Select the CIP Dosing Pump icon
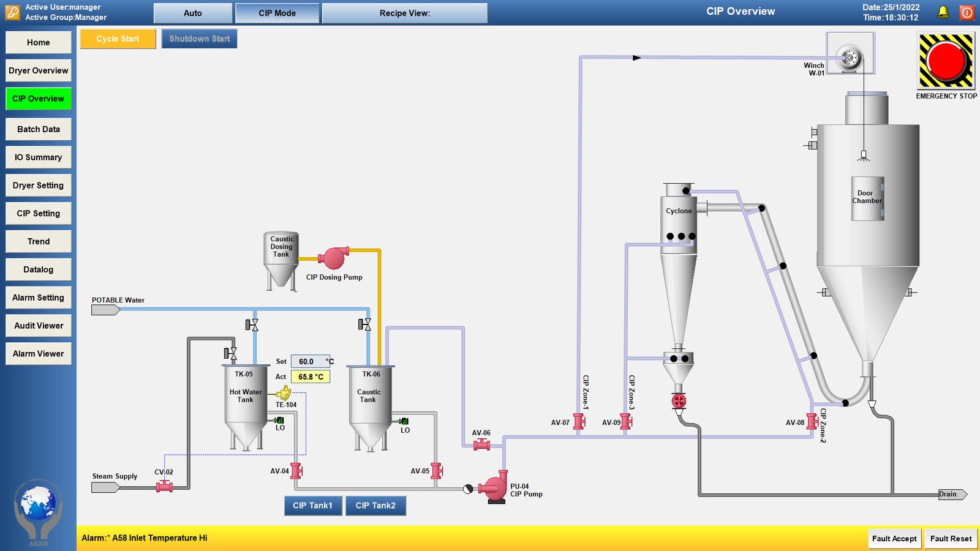 point(334,258)
